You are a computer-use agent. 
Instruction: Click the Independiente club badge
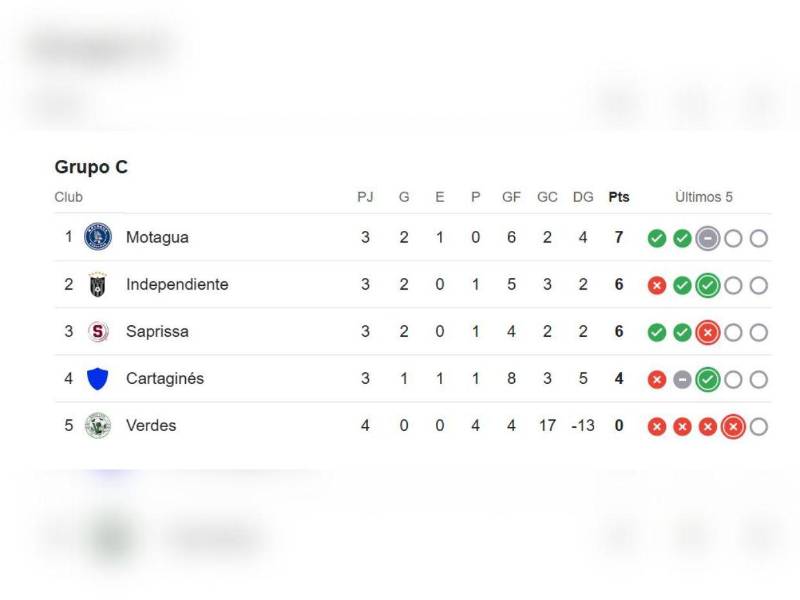(97, 284)
